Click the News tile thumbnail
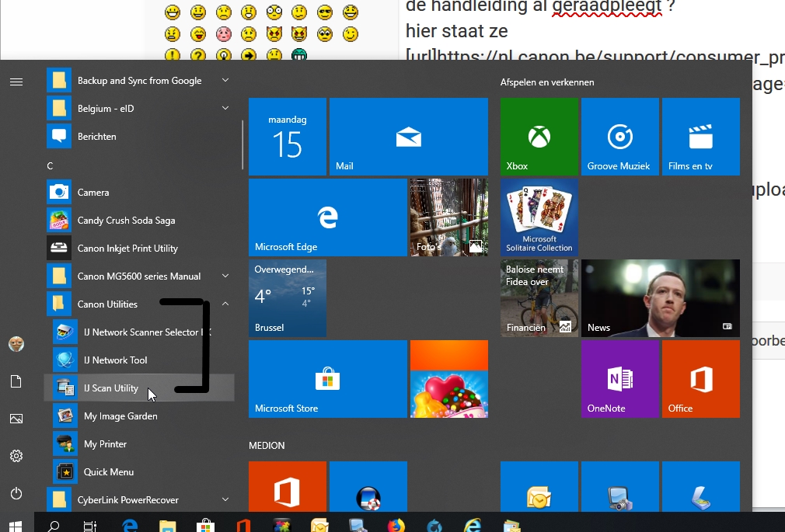This screenshot has width=785, height=532. [x=660, y=298]
